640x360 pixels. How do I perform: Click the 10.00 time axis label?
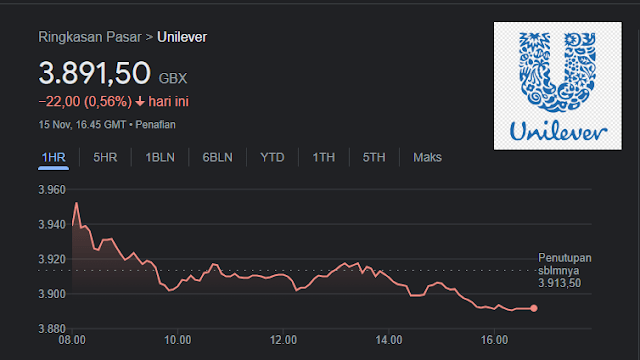pyautogui.click(x=178, y=340)
